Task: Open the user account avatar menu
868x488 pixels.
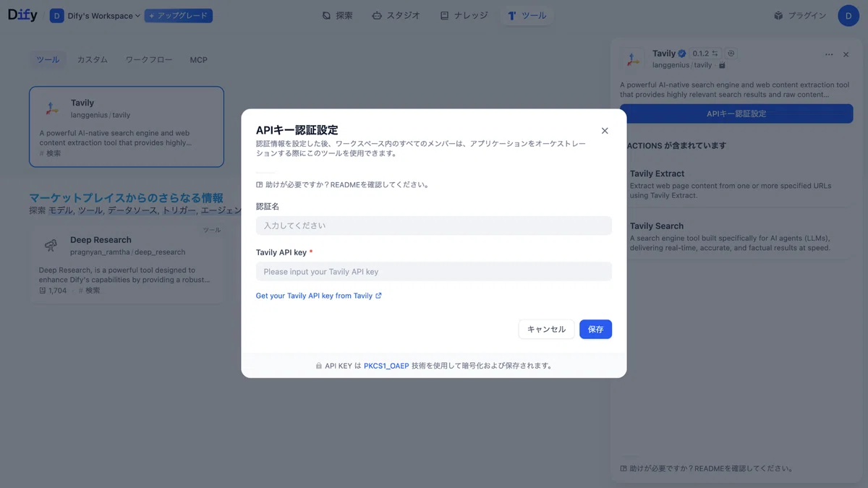Action: (848, 15)
